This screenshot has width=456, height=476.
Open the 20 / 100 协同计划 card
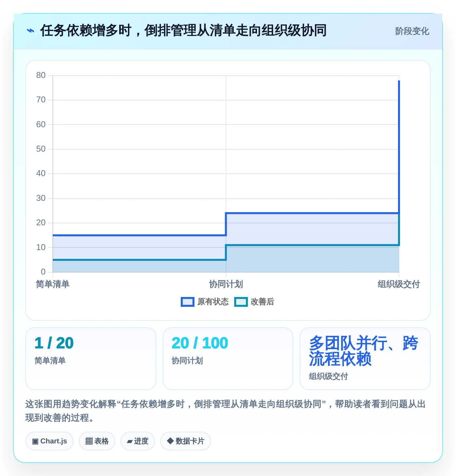pyautogui.click(x=228, y=359)
